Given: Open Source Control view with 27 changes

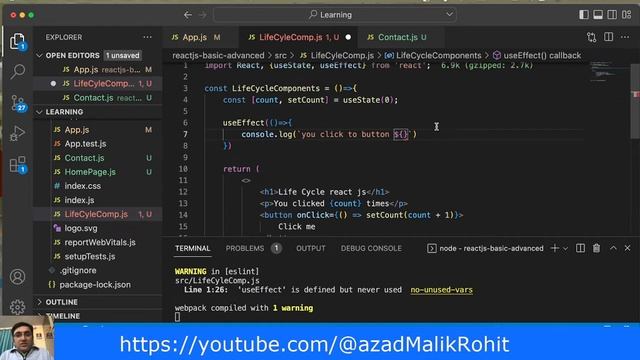Looking at the screenshot, I should point(18,103).
